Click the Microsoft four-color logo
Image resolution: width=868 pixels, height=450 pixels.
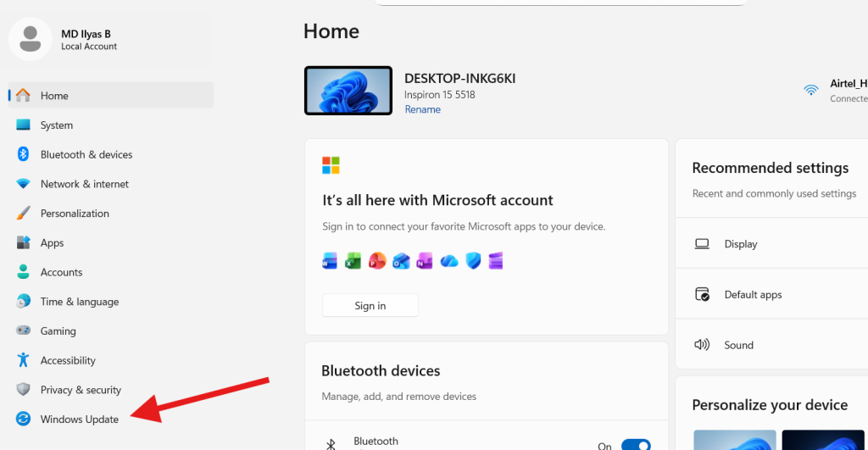[331, 165]
